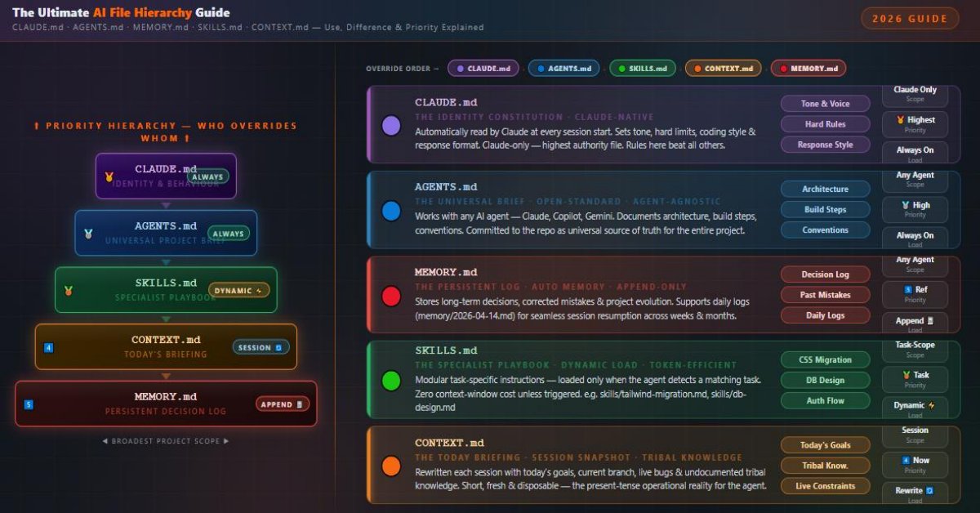Viewport: 980px width, 513px height.
Task: Click 'THE SPECIALIST PLAYBOOK' subtitle text
Action: [483, 365]
